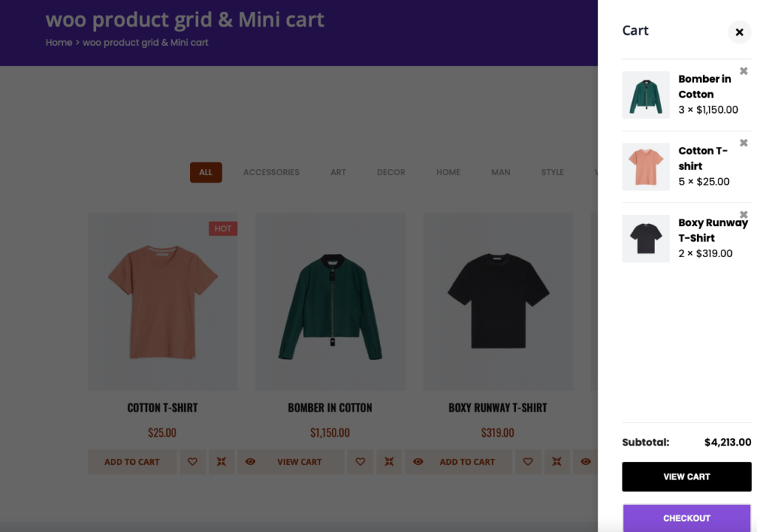The height and width of the screenshot is (532, 757).
Task: Open the compare icon for Bomber in Cotton
Action: point(390,462)
